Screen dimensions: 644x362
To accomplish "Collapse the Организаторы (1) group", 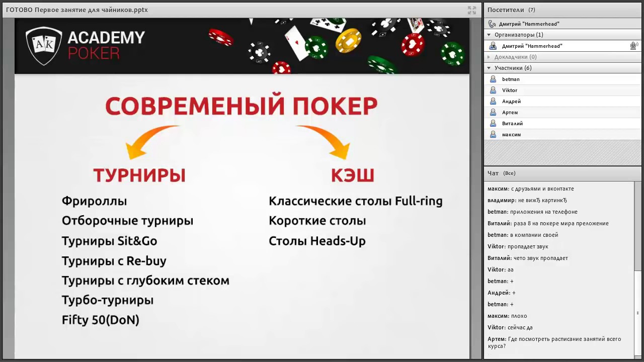I will [489, 35].
